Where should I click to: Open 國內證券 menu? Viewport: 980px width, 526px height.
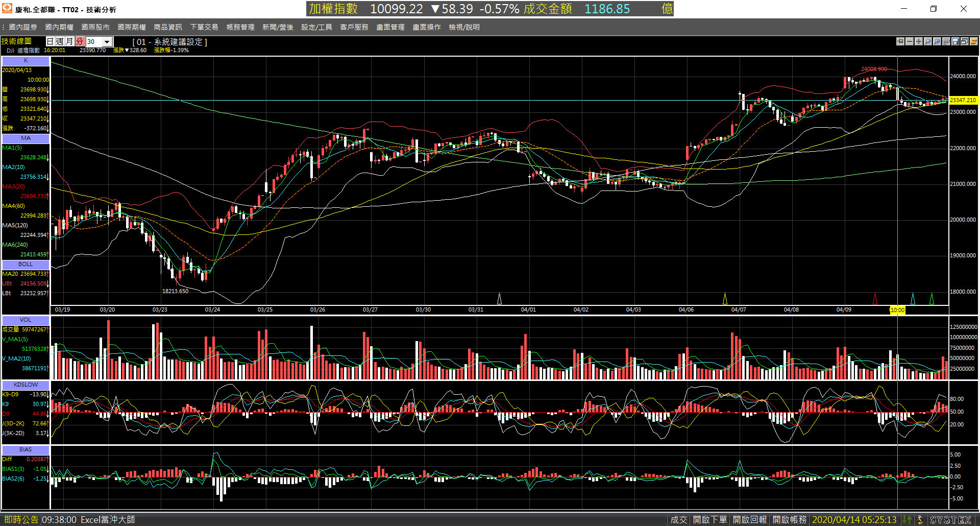pos(23,27)
